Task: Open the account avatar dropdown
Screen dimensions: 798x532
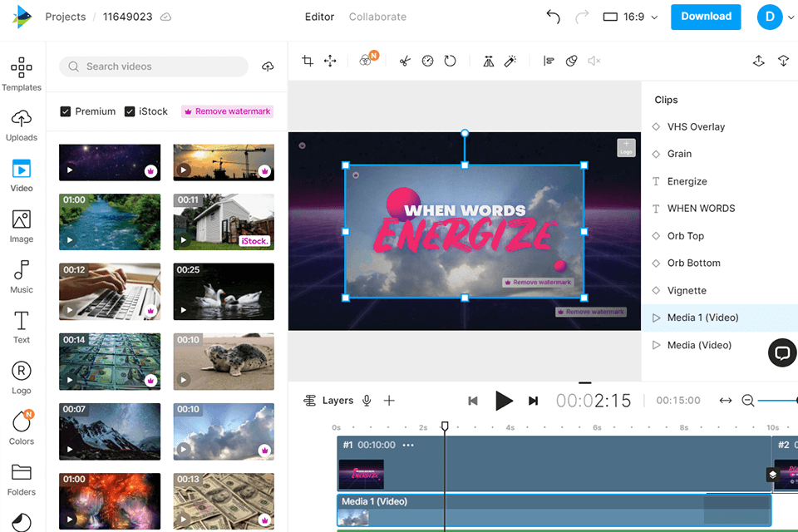Action: (769, 17)
